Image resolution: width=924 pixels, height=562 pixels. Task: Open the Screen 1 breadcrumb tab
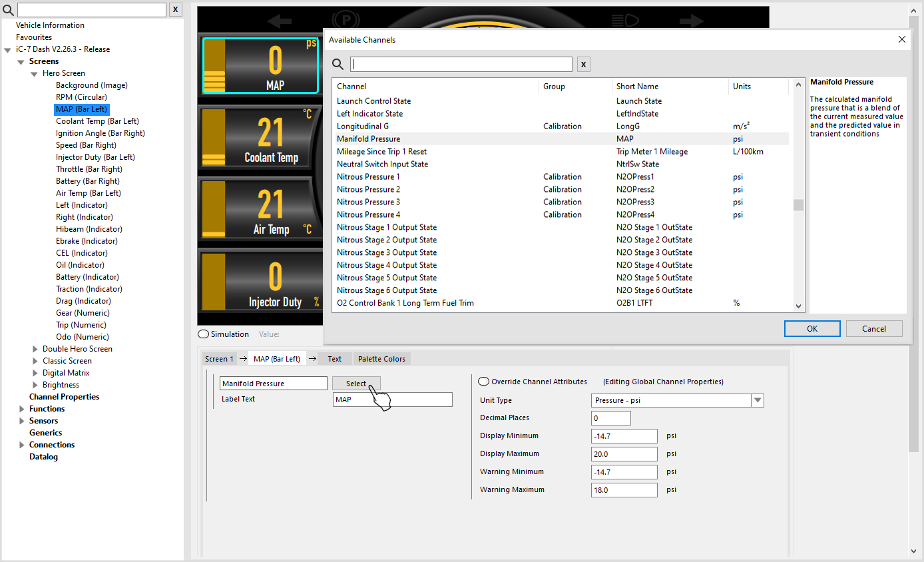pos(219,359)
